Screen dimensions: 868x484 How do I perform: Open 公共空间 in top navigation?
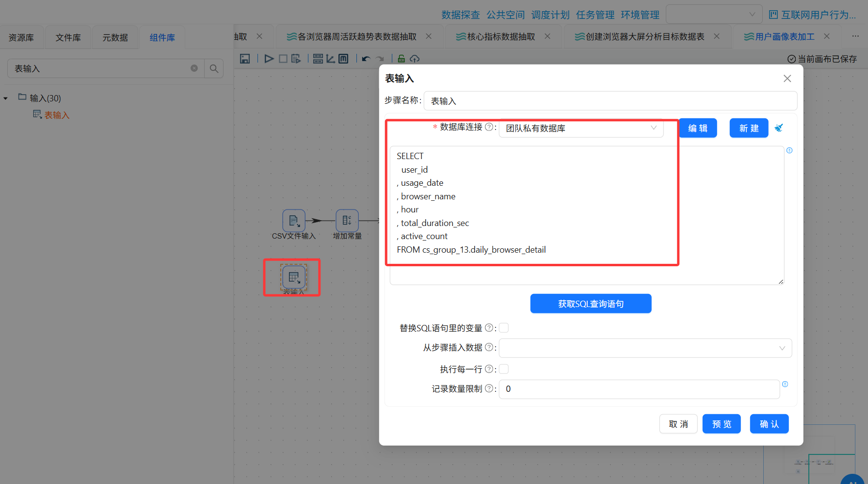click(506, 15)
